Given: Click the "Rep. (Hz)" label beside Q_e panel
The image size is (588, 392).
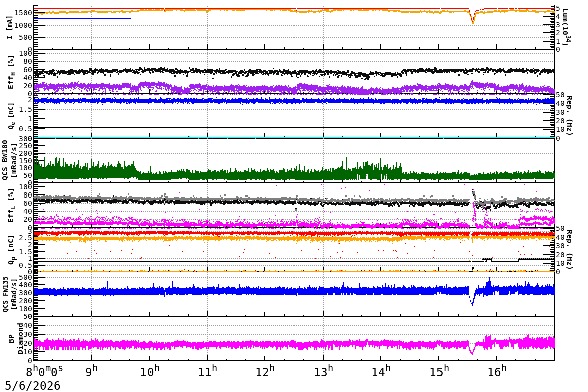Looking at the screenshot, I should coord(570,115).
